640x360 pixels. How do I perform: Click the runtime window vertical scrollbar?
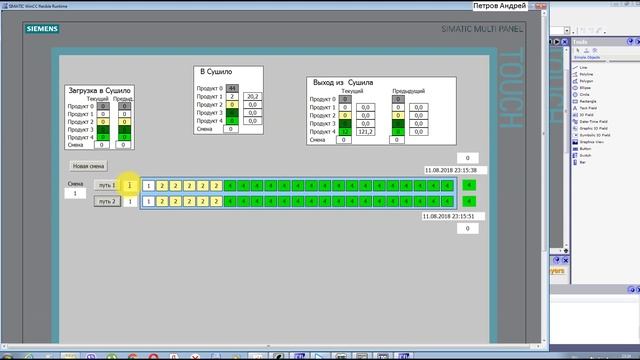coord(544,177)
